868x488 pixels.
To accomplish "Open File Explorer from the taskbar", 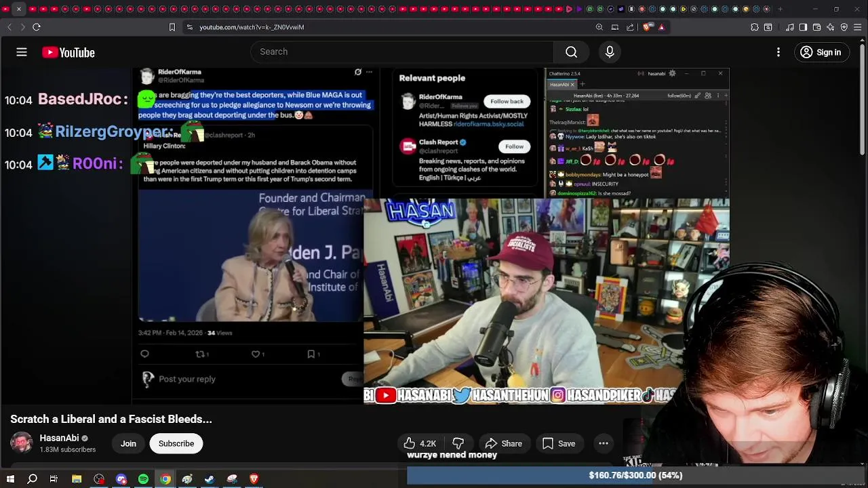I will click(x=77, y=479).
